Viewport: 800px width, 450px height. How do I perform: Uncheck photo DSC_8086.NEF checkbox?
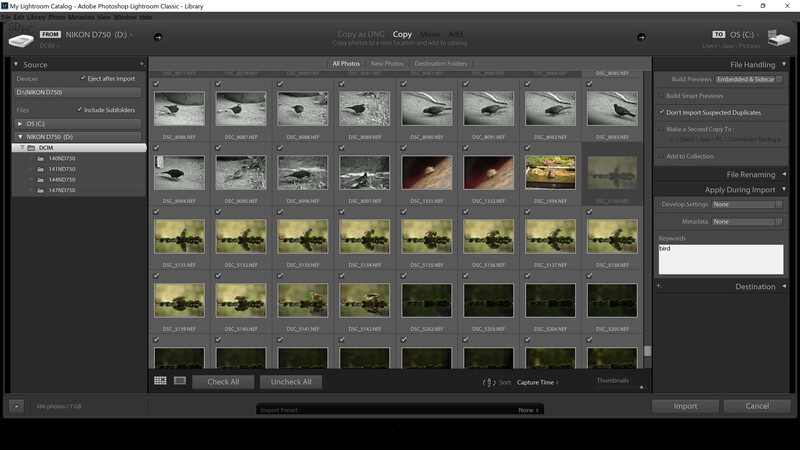click(156, 84)
